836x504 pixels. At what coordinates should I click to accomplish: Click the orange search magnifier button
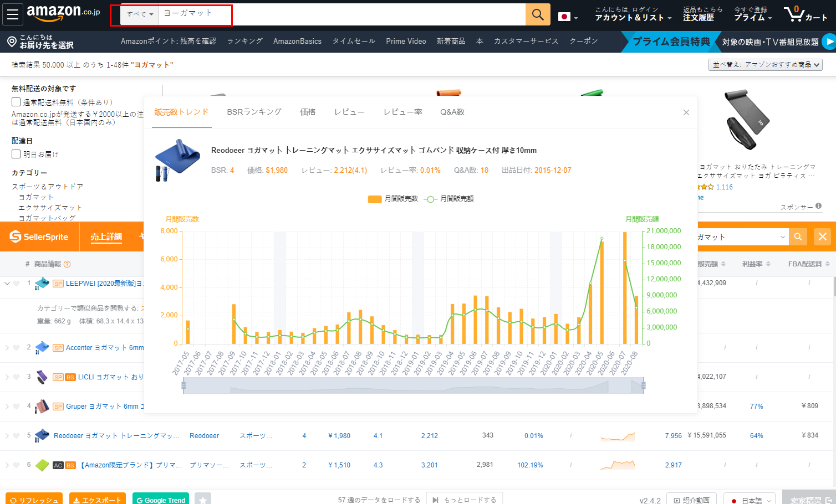point(538,14)
